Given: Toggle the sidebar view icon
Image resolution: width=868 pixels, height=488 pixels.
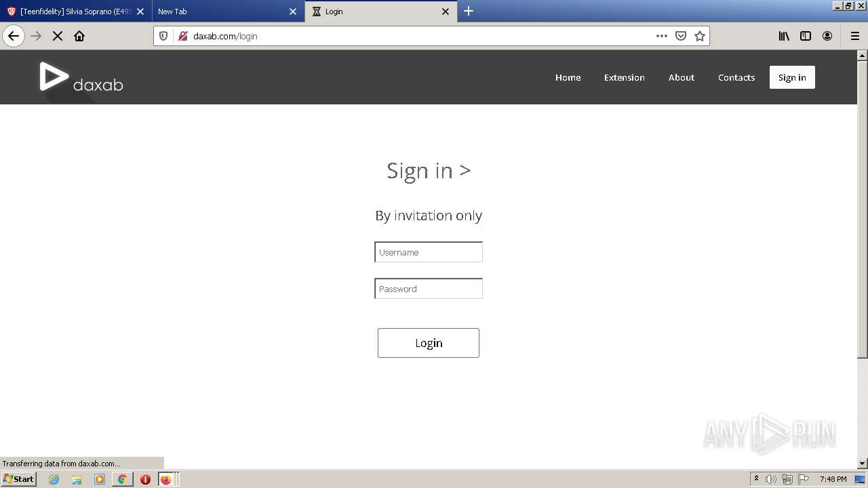Looking at the screenshot, I should coord(806,36).
